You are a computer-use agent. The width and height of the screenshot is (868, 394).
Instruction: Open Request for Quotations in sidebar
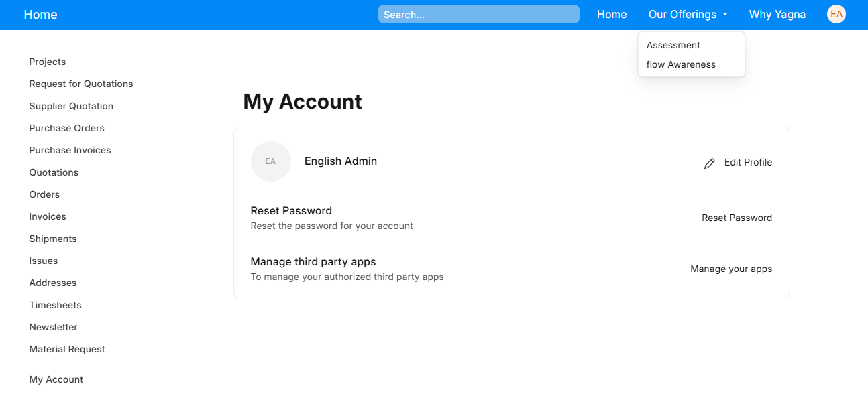(x=81, y=84)
